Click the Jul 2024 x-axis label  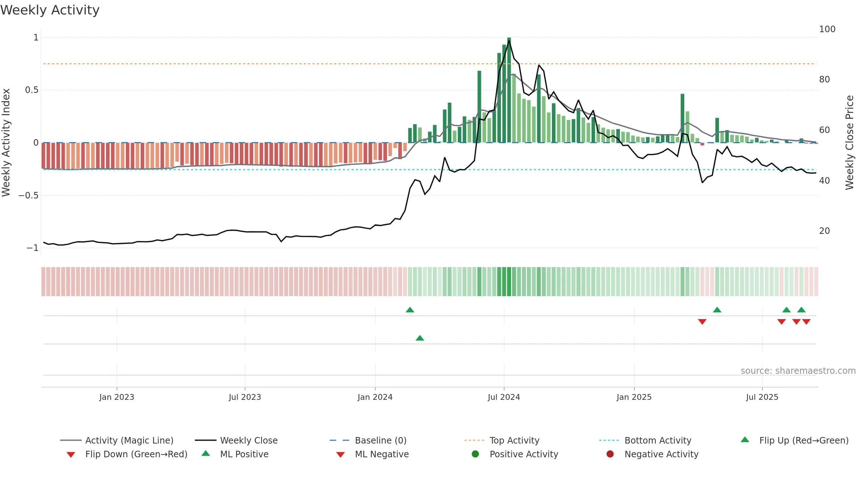[x=504, y=397]
